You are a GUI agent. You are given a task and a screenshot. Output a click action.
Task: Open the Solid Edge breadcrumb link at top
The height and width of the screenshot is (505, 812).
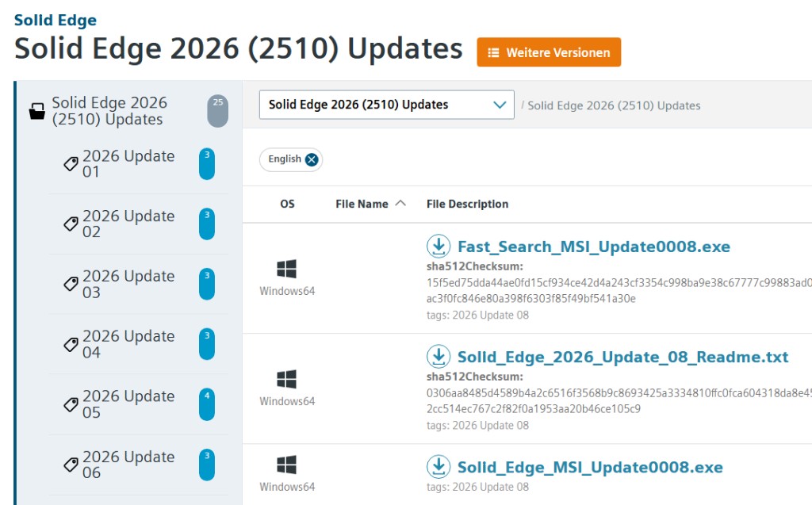pos(56,20)
